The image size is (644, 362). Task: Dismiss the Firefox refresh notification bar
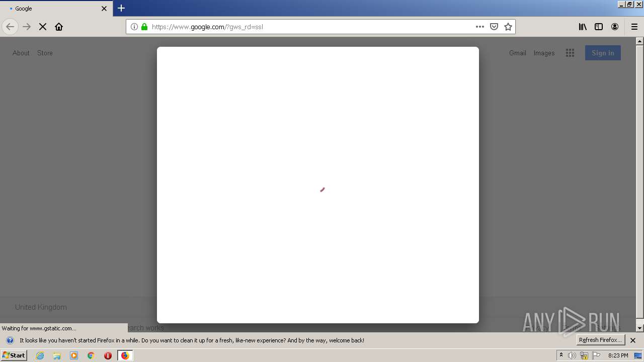(x=633, y=340)
